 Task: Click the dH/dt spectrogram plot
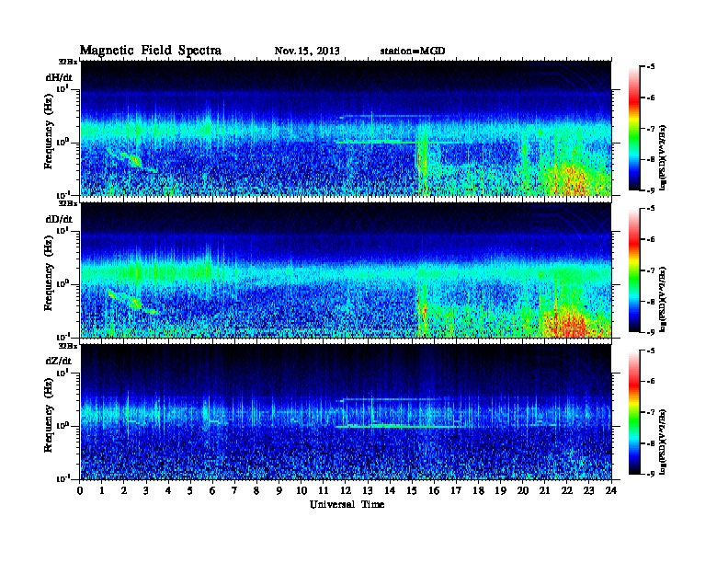(x=346, y=128)
